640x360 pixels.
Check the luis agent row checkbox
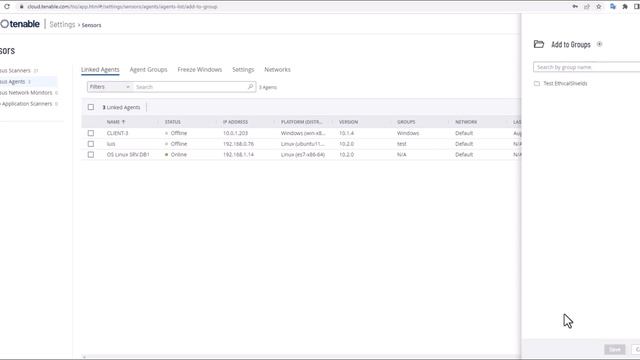[91, 144]
